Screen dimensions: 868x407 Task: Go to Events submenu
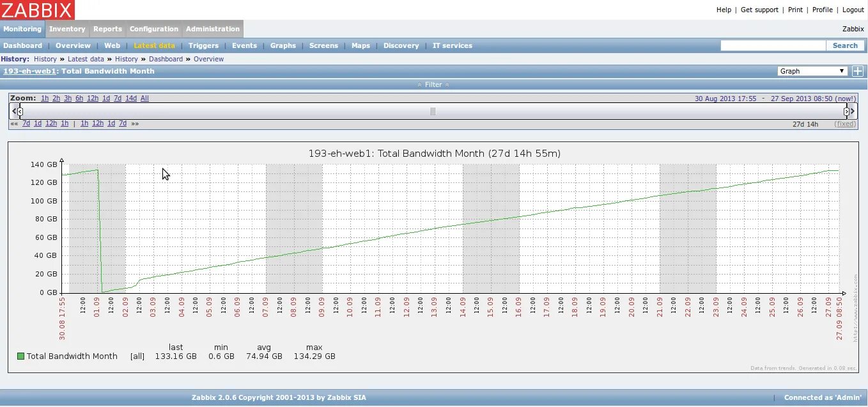point(244,45)
